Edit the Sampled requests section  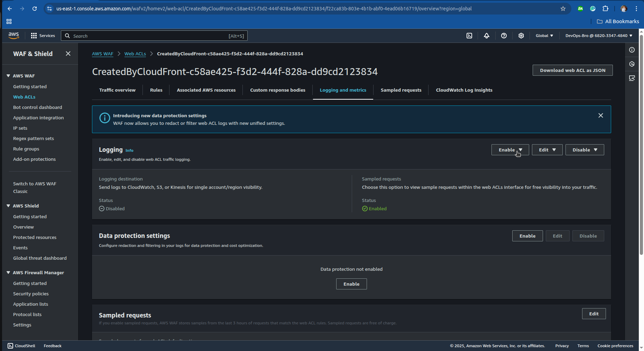(594, 314)
